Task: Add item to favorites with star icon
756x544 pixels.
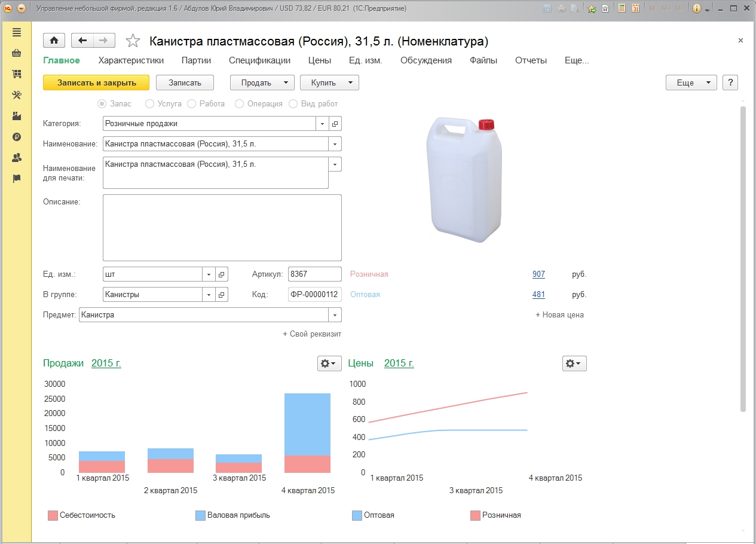Action: [133, 41]
